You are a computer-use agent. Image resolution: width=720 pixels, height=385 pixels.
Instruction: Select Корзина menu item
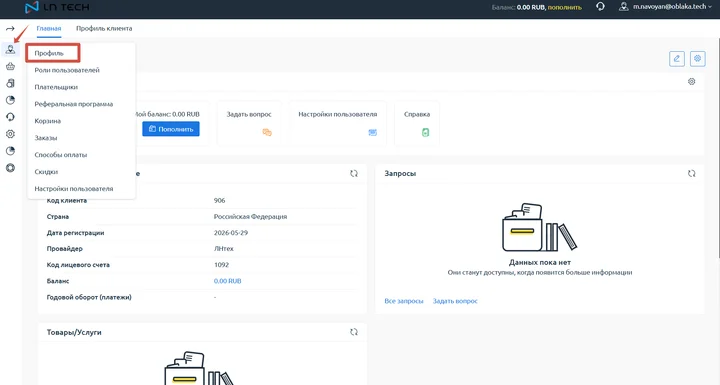pos(48,121)
